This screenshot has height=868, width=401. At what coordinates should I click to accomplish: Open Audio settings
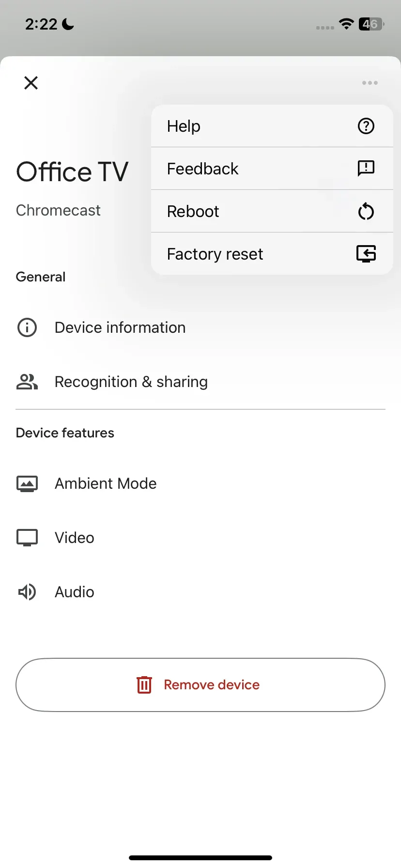(200, 592)
